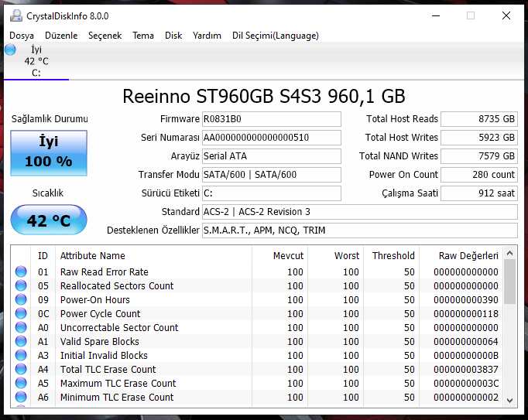The height and width of the screenshot is (420, 528).
Task: Open the Dosya menu
Action: (22, 36)
